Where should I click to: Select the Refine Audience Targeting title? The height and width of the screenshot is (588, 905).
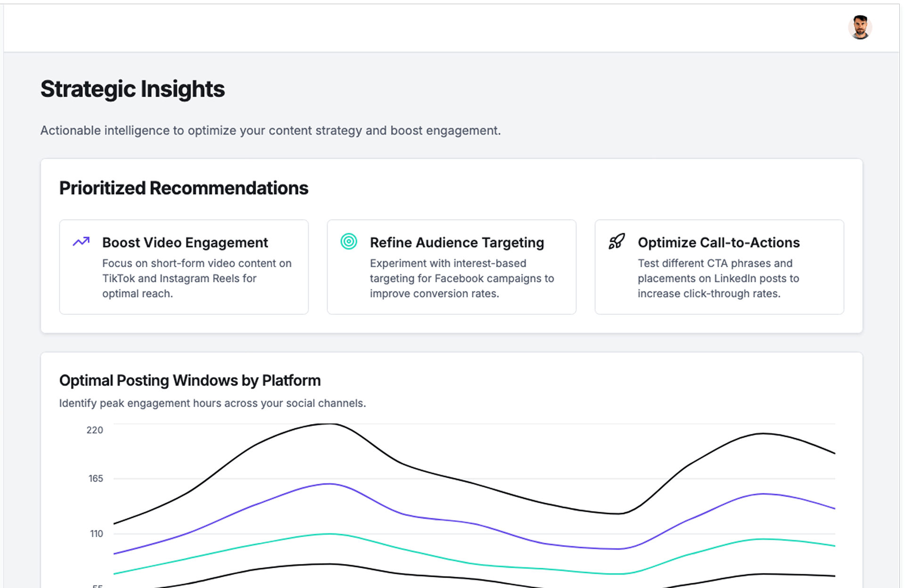[457, 243]
